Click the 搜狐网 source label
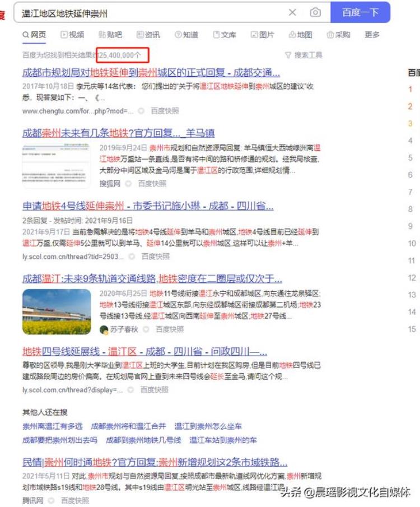Viewport: 420px width, 507px height. pos(110,184)
